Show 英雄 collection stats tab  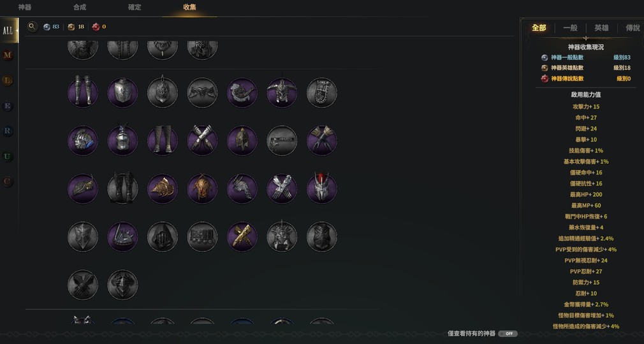601,28
